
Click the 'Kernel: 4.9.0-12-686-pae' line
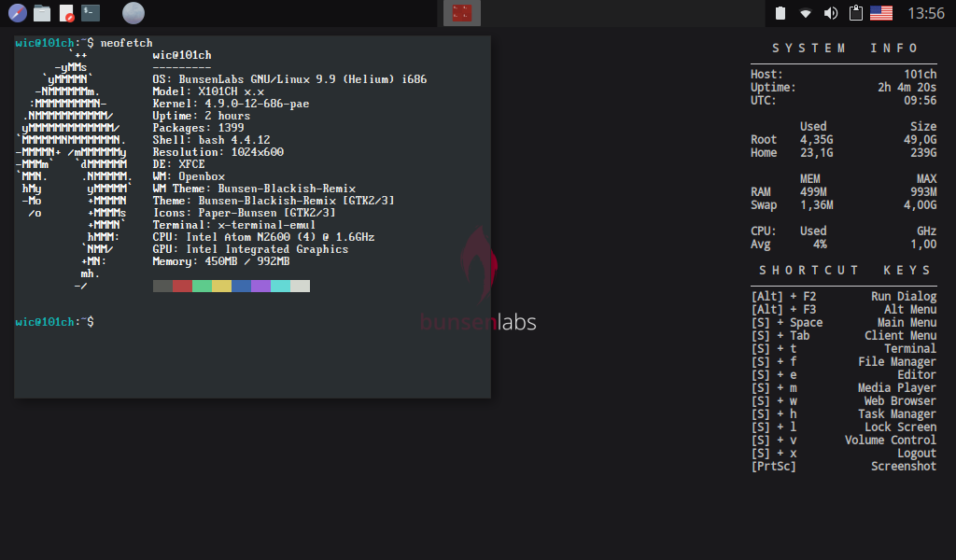coord(232,104)
